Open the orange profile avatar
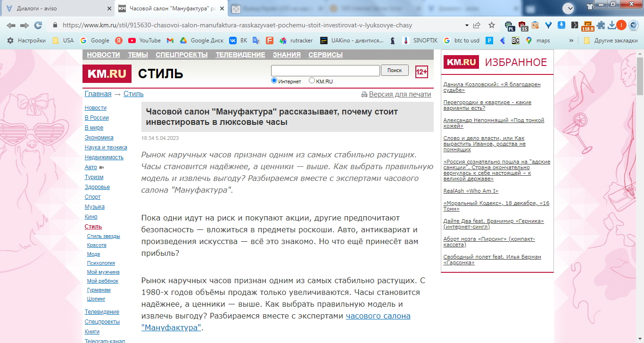The image size is (644, 343). pyautogui.click(x=621, y=25)
